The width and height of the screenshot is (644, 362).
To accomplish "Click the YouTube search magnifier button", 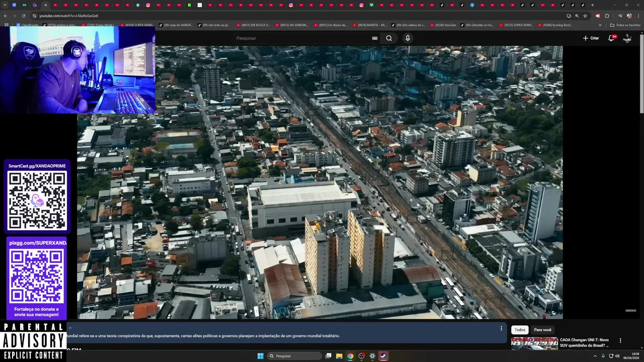I will (389, 38).
